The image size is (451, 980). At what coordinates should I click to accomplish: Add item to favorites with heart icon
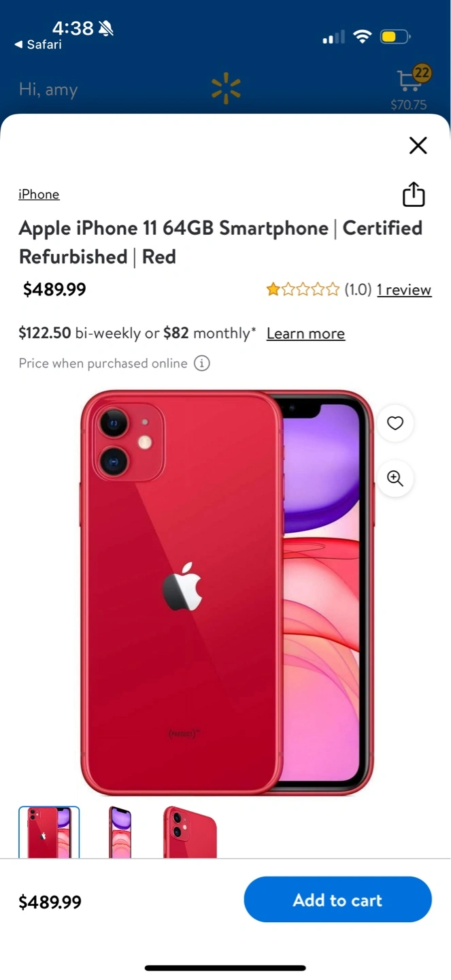point(395,423)
